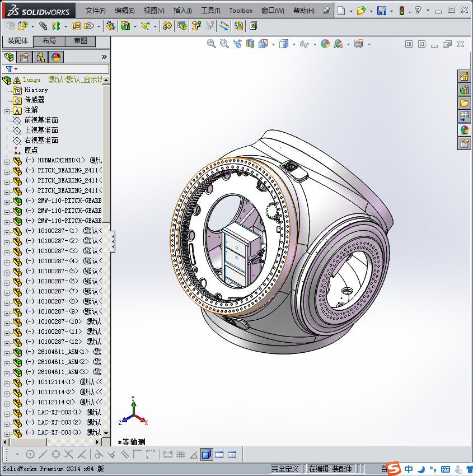The height and width of the screenshot is (476, 473).
Task: Click the Section View icon
Action: pyautogui.click(x=250, y=44)
